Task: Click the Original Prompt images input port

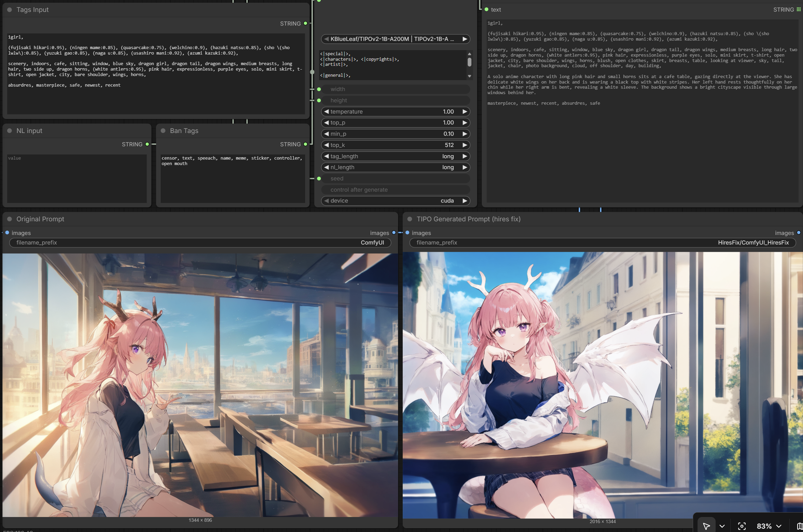Action: point(7,233)
